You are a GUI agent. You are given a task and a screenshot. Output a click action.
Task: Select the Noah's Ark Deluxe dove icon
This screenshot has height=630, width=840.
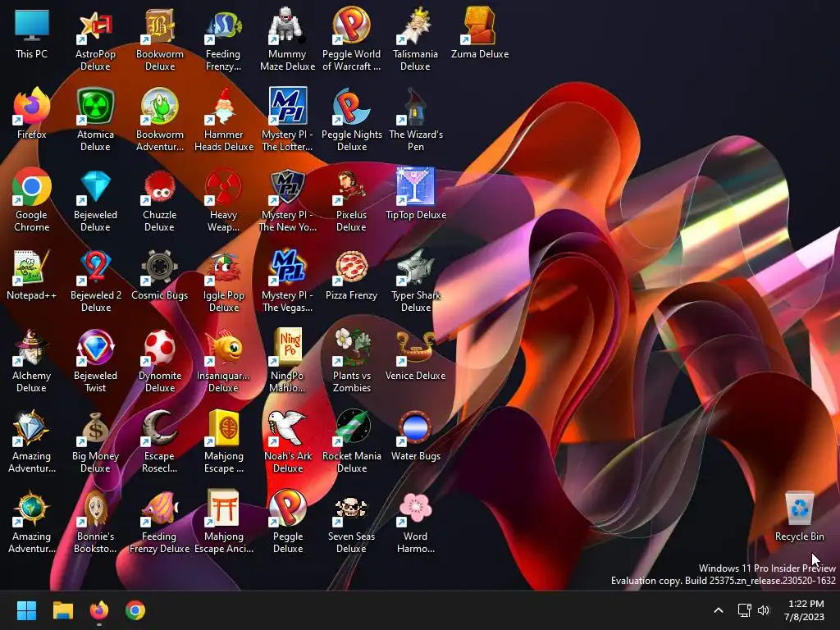287,427
